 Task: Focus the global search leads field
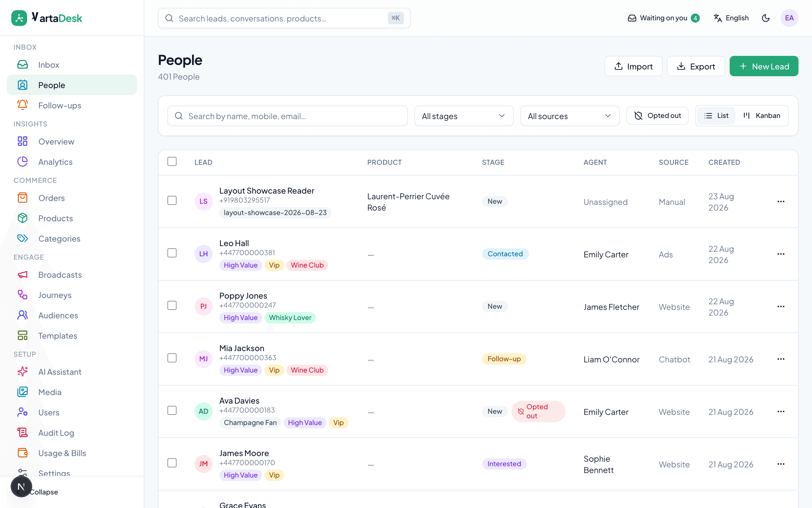(x=284, y=18)
